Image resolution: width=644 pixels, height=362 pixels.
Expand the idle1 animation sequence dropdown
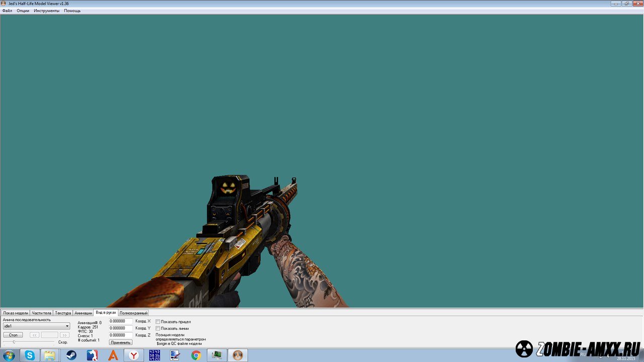[x=67, y=326]
